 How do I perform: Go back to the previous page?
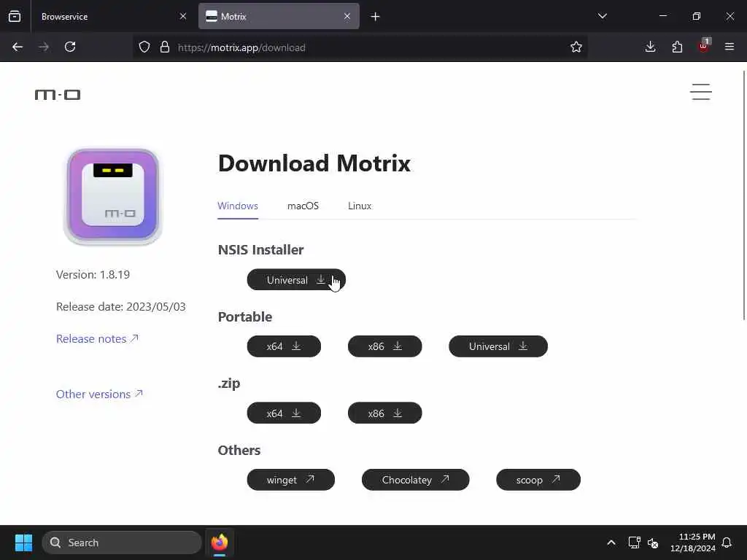(18, 47)
